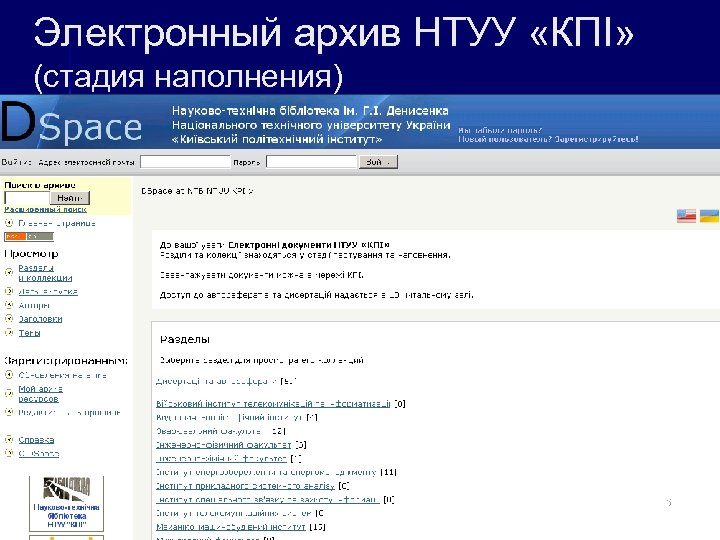720x540 pixels.
Task: Click bullet icon beside Справка
Action: tap(9, 439)
